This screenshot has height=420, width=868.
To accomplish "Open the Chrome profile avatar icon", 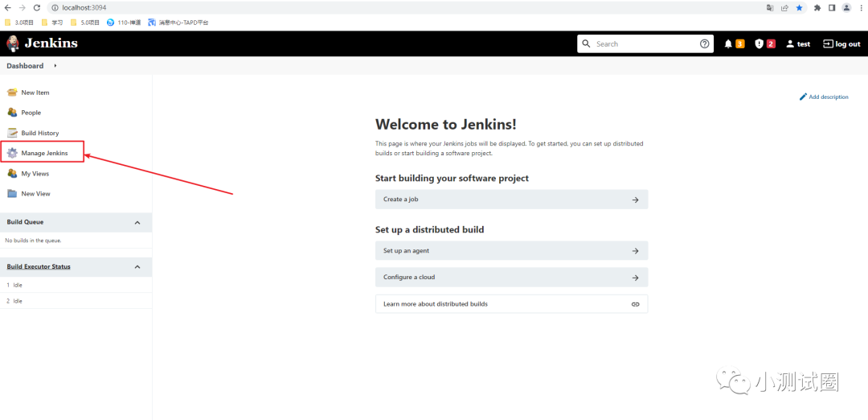I will coord(846,8).
